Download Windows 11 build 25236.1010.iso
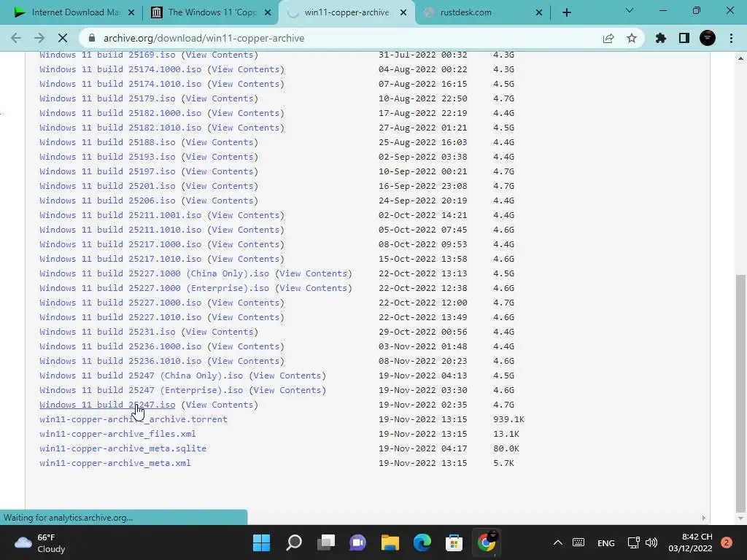 (120, 361)
